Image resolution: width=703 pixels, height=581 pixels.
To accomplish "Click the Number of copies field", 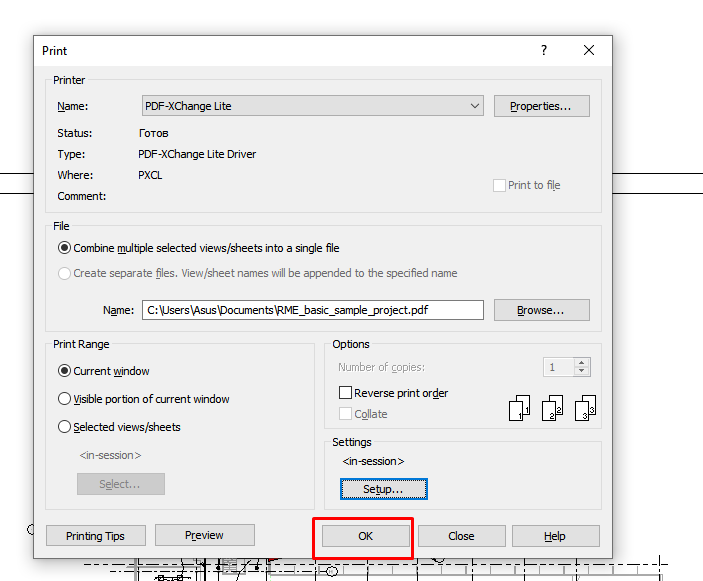I will (558, 367).
